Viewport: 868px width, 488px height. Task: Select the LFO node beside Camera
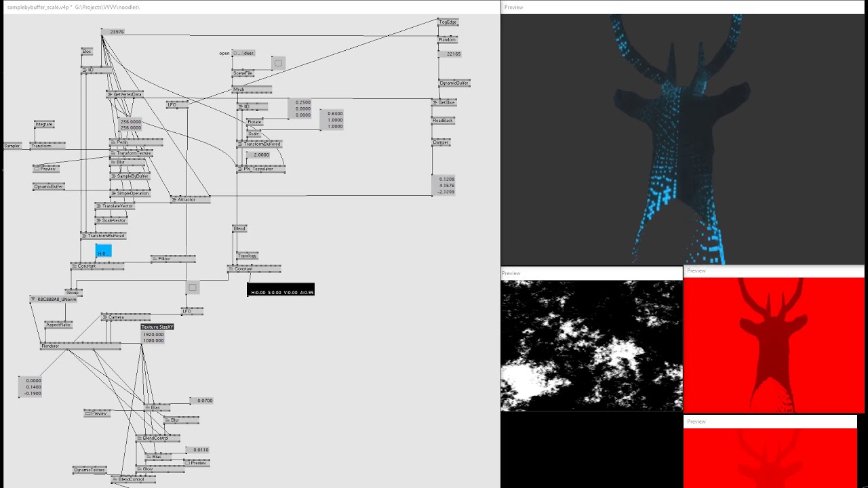pyautogui.click(x=192, y=311)
